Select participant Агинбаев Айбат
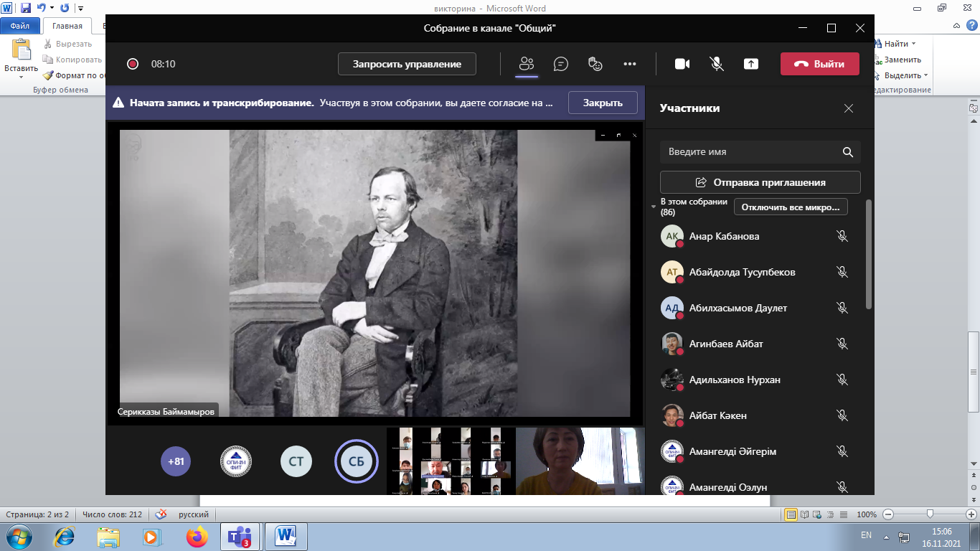Viewport: 980px width, 551px height. click(x=755, y=344)
